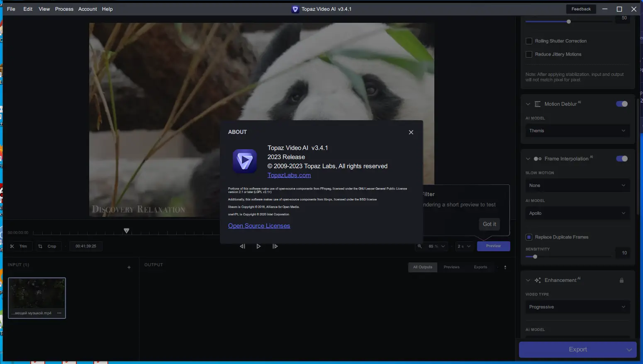Click the timeline playhead marker
This screenshot has width=643, height=364.
(x=127, y=231)
